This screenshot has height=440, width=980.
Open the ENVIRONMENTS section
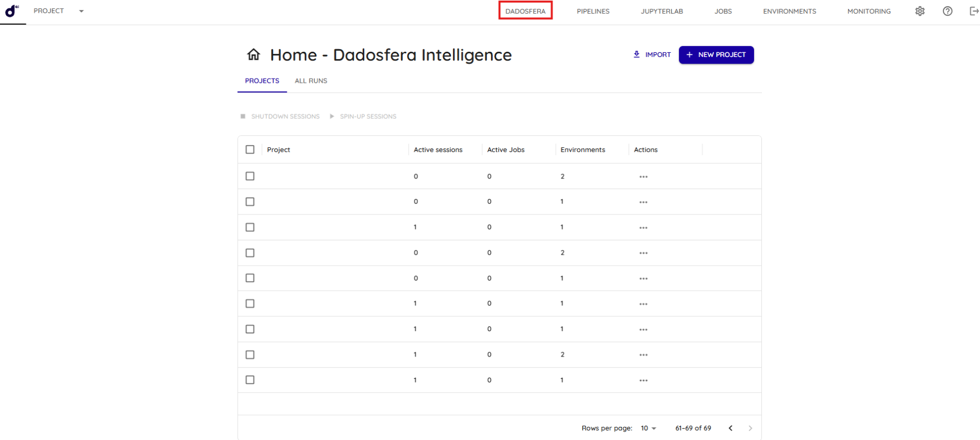[x=789, y=11]
